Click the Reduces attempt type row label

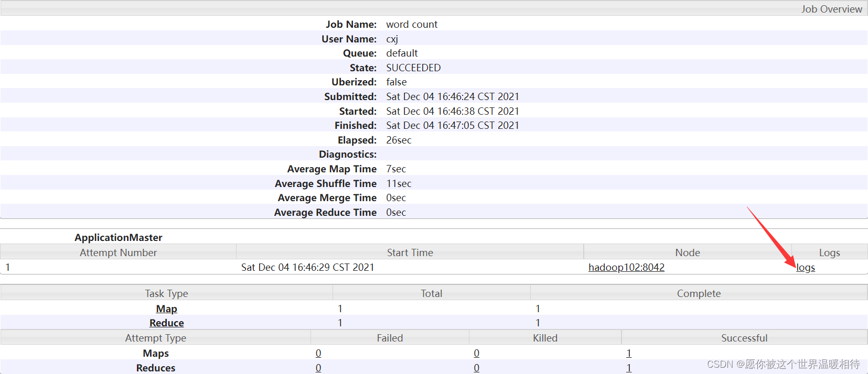pyautogui.click(x=156, y=368)
